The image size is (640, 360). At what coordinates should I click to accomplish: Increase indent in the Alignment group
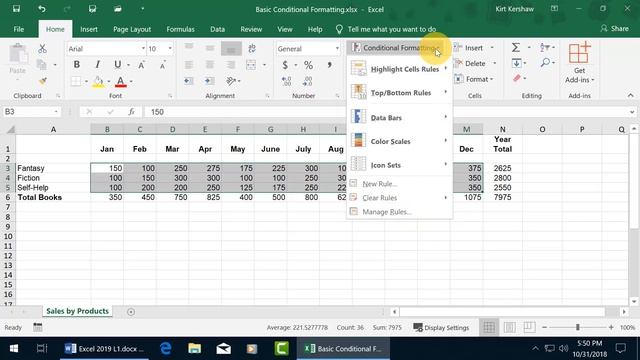(210, 81)
